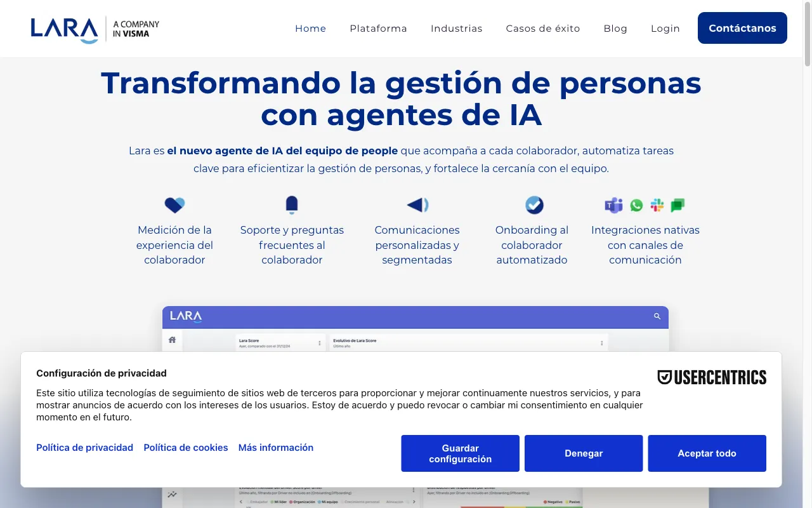Click the Usercentrics logo in privacy banner
Screen dimensions: 812x508
pos(712,377)
